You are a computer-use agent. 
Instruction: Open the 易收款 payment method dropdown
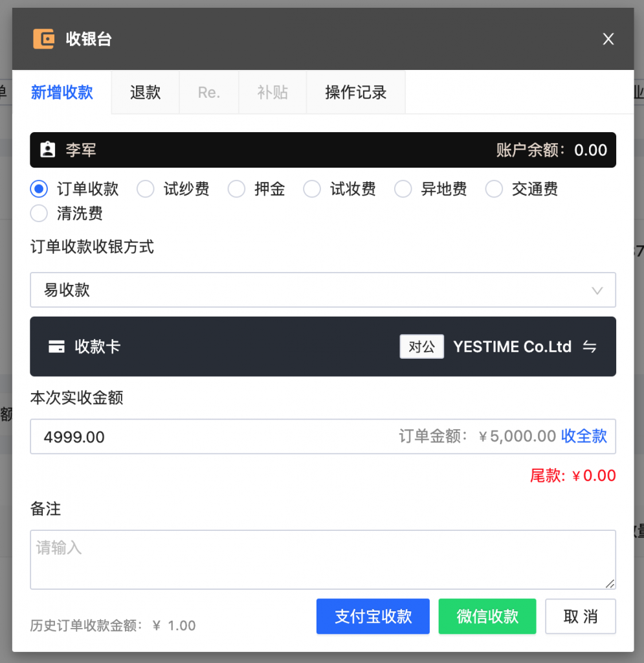pos(322,290)
